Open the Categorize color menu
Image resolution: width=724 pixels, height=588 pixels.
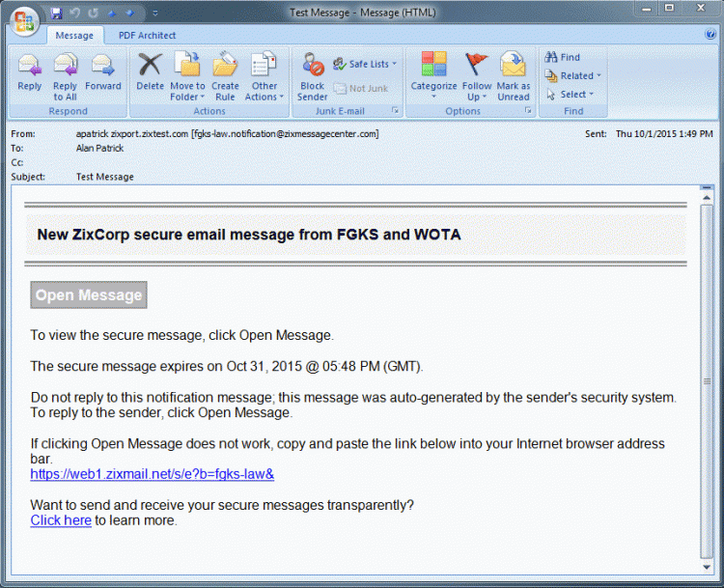click(433, 76)
